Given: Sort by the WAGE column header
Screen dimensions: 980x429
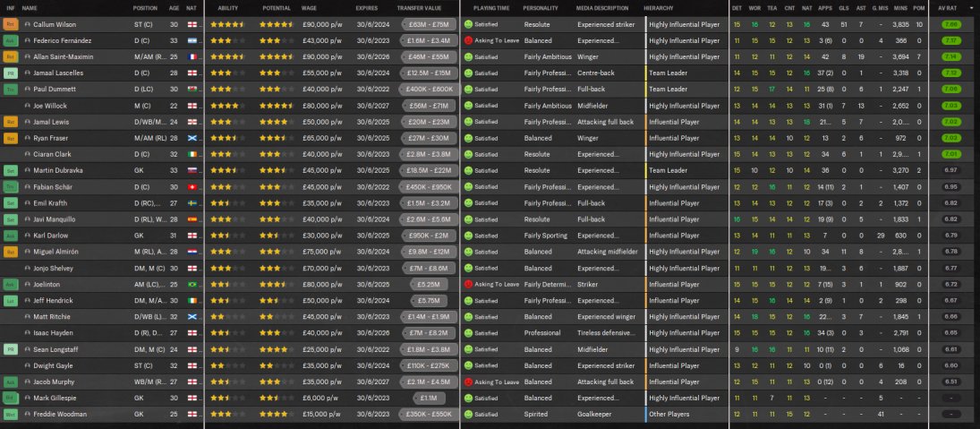Looking at the screenshot, I should 309,8.
